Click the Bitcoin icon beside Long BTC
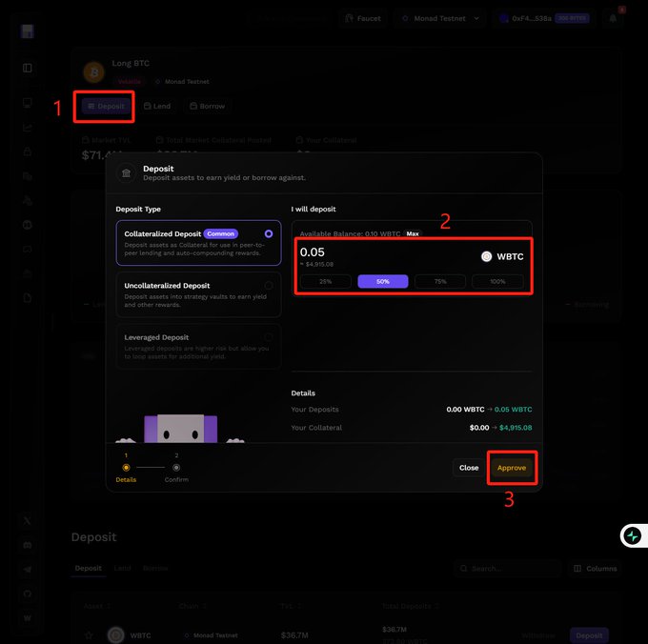 [x=93, y=72]
